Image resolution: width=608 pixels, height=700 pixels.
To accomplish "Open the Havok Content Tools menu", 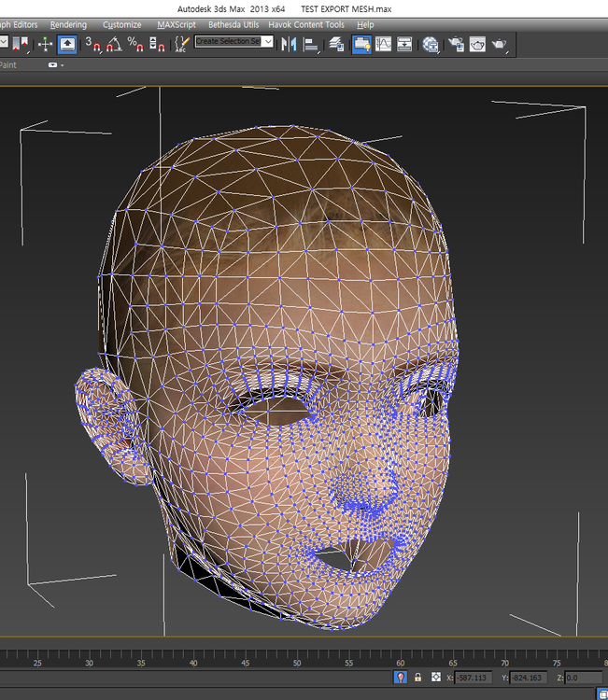I will [306, 24].
